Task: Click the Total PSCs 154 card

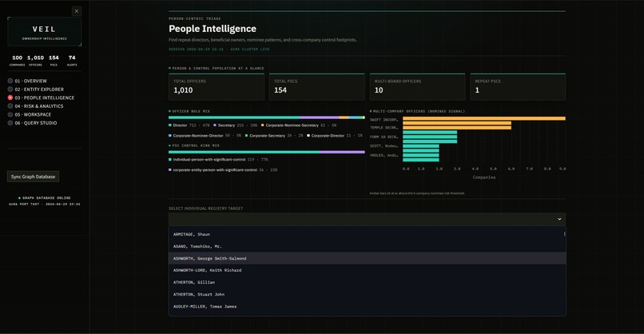Action: tap(316, 86)
